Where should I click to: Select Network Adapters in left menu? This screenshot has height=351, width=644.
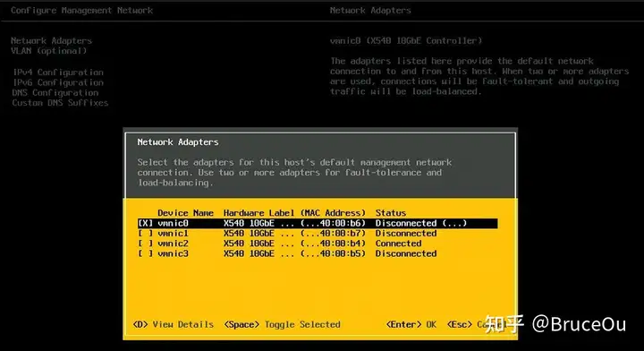[51, 40]
